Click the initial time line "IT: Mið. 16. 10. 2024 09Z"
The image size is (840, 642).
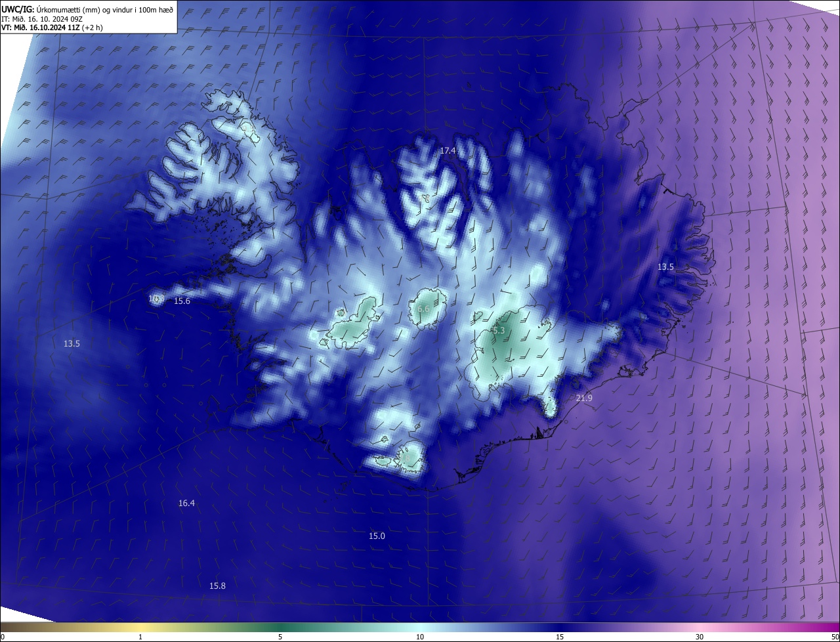(x=41, y=19)
